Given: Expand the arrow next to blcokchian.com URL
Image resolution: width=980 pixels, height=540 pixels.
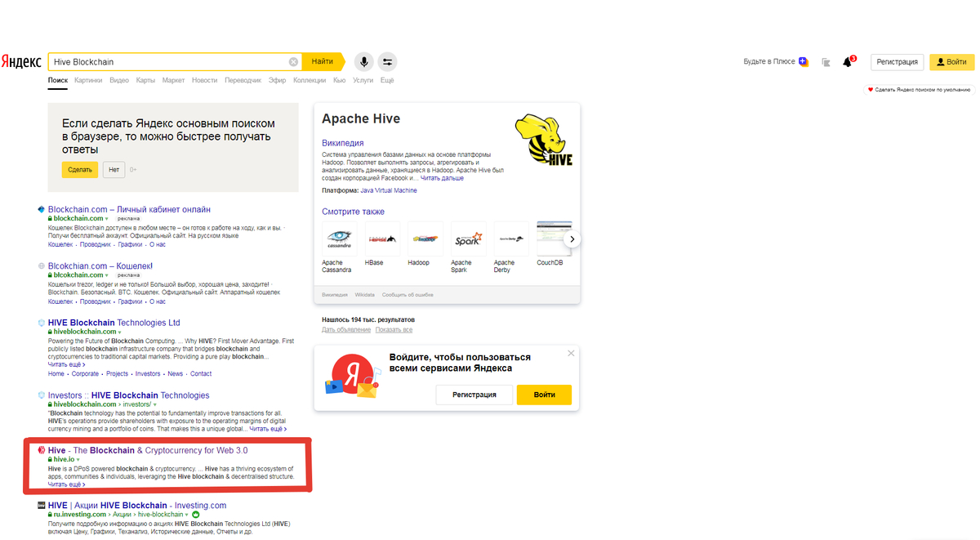Looking at the screenshot, I should pyautogui.click(x=107, y=275).
